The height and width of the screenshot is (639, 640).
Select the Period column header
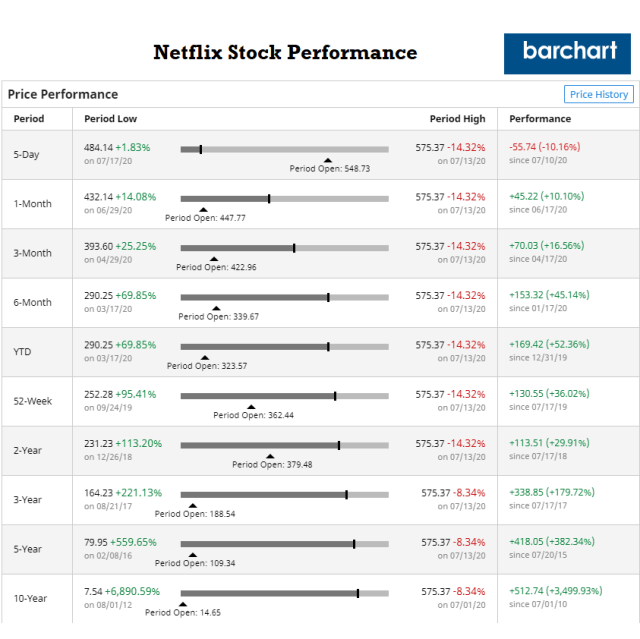(x=29, y=119)
